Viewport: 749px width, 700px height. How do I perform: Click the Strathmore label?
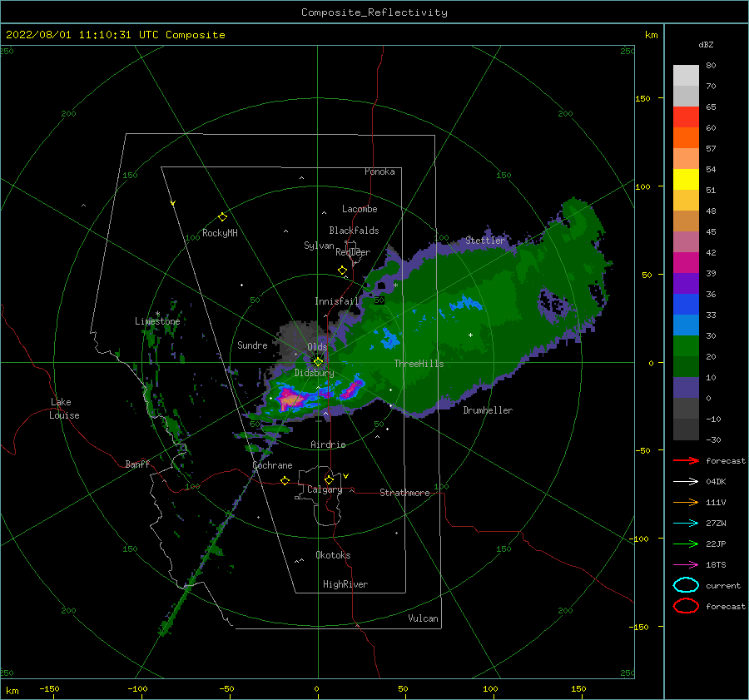coord(404,493)
